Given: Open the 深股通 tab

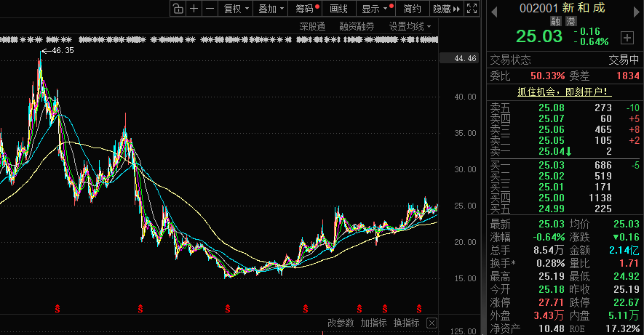Looking at the screenshot, I should click(312, 26).
